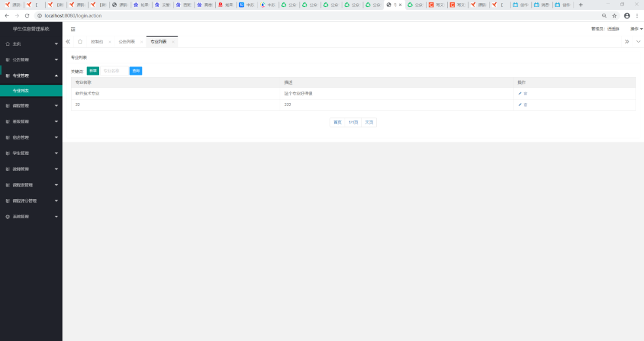Expand 课程表管理 sidebar menu
This screenshot has width=644, height=341.
click(31, 185)
